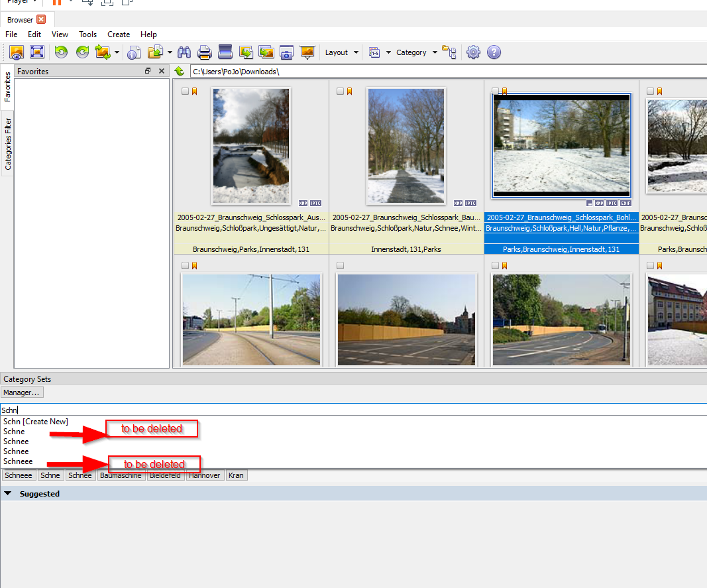
Task: Tick the checkbox on first snowy canal thumbnail
Action: (x=186, y=91)
